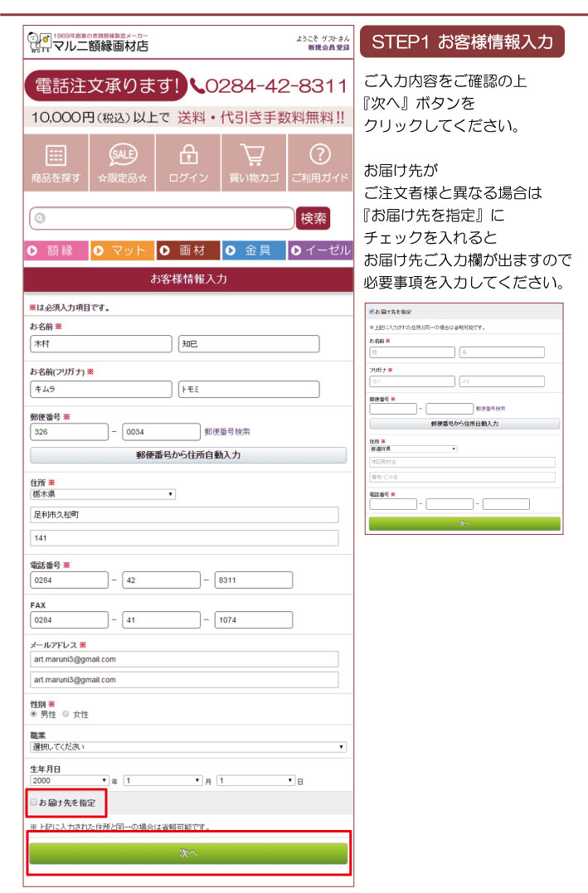The image size is (588, 893).
Task: Click the phone icon beside 0284-42-8311
Action: 197,86
